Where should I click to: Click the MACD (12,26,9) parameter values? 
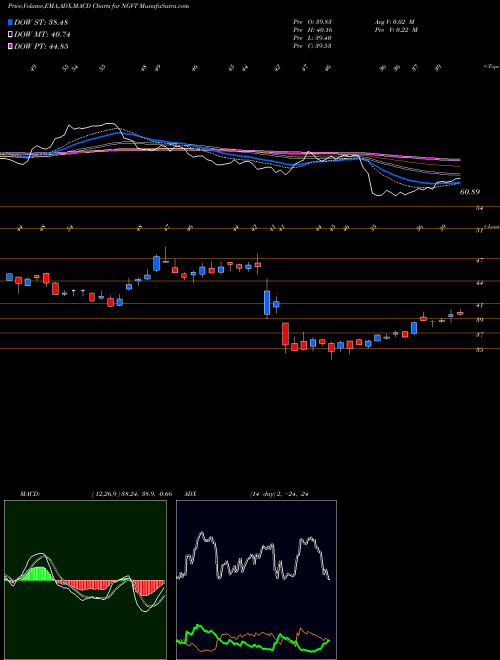pos(132,494)
